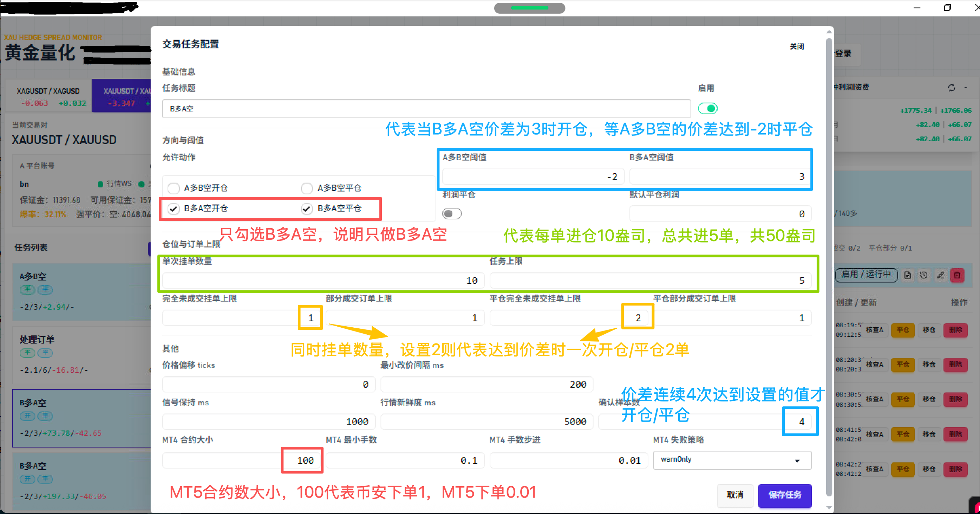Click the +1775.34 profit value

point(916,110)
